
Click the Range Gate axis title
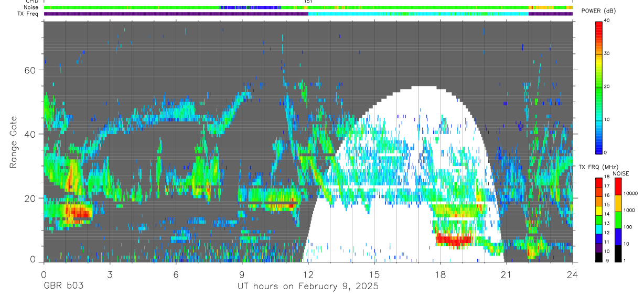(x=13, y=142)
